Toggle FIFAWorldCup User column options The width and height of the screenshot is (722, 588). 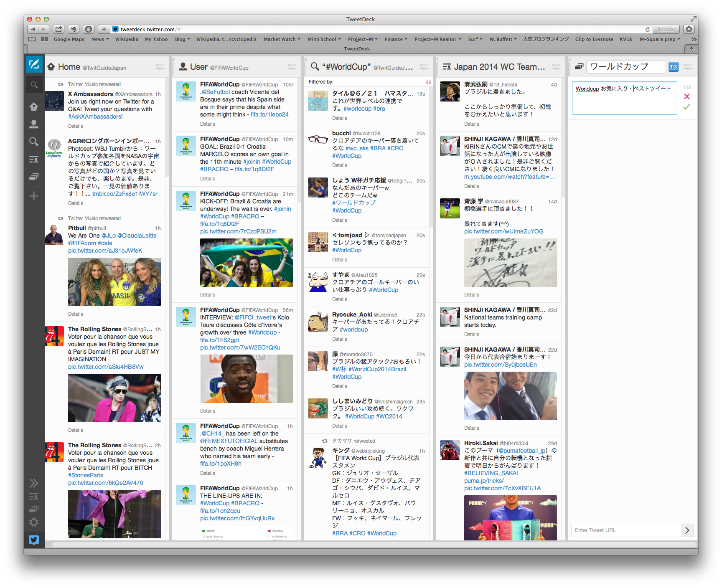click(x=292, y=67)
